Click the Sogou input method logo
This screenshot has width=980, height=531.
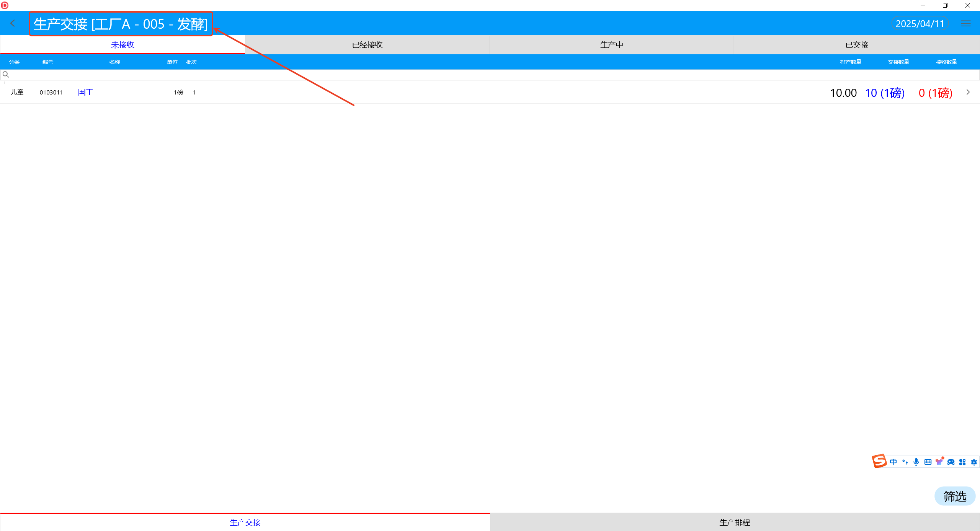(x=879, y=461)
